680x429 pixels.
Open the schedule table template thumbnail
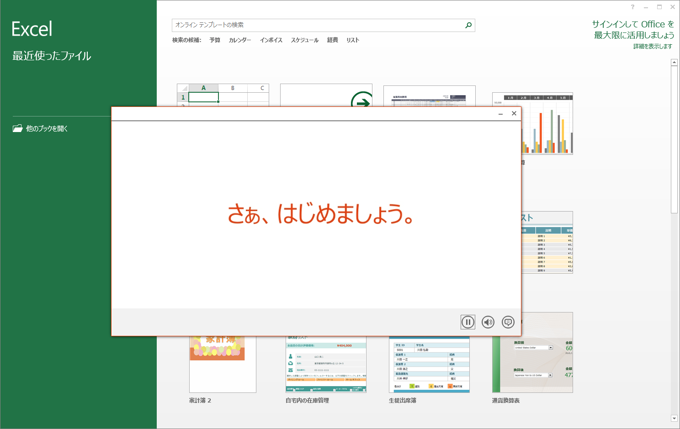coord(429,96)
